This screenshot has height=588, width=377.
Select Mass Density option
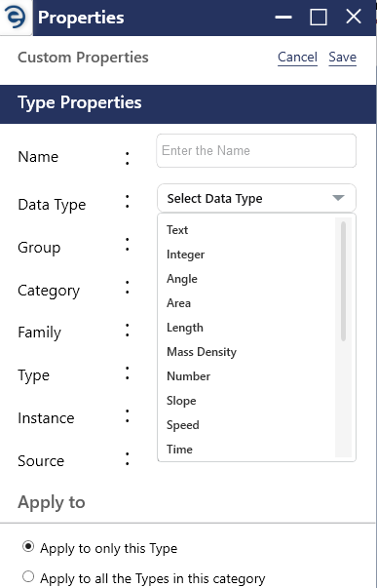(x=202, y=352)
